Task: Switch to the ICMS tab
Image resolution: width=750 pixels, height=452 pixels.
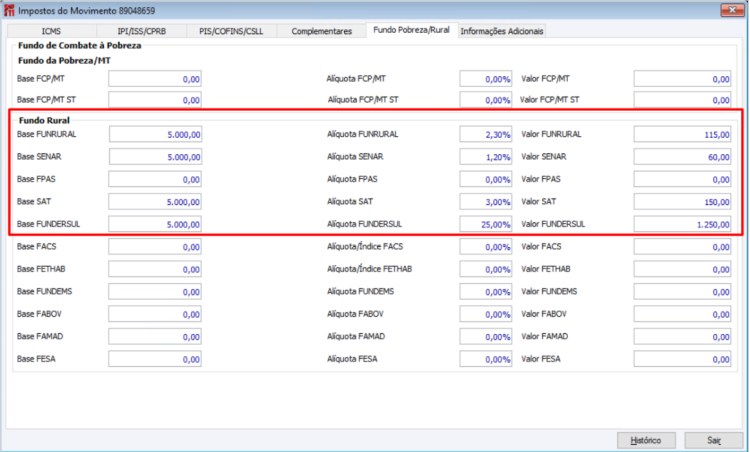Action: 51,31
